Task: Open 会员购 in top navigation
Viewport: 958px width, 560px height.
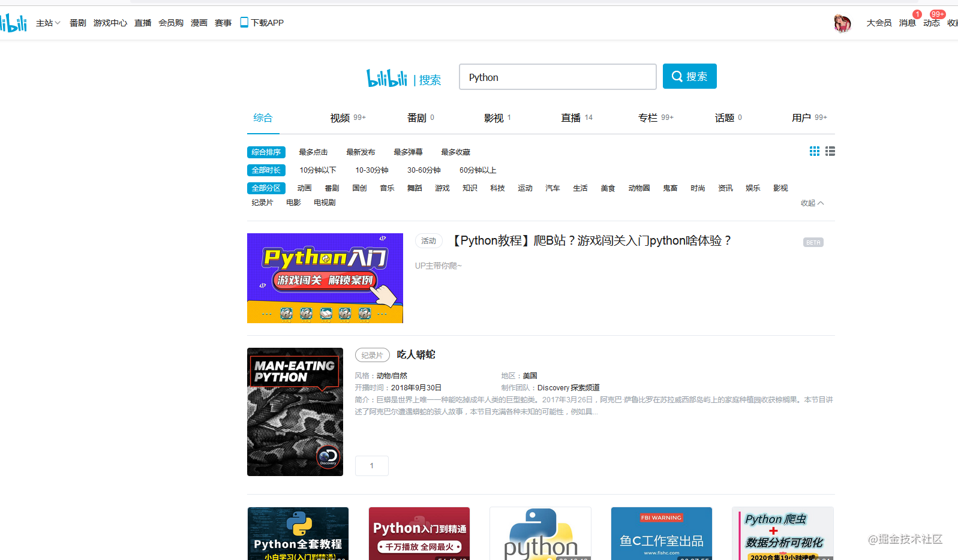Action: click(171, 23)
